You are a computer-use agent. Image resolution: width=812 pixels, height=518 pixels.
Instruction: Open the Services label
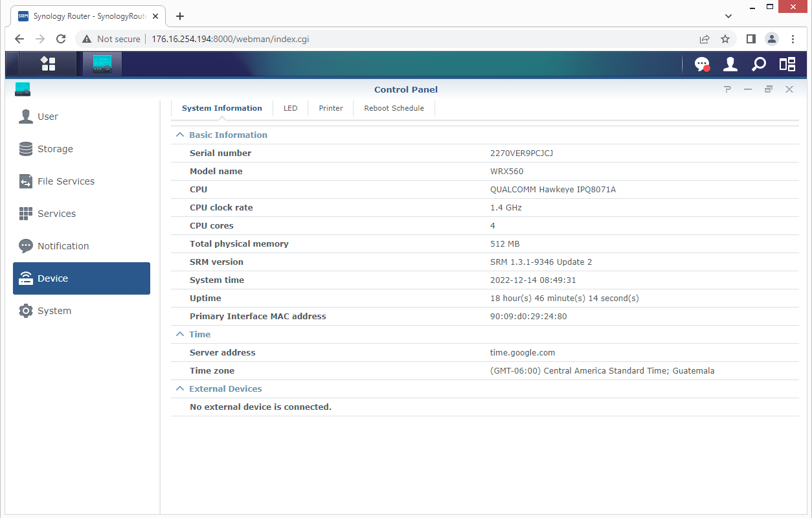tap(56, 214)
